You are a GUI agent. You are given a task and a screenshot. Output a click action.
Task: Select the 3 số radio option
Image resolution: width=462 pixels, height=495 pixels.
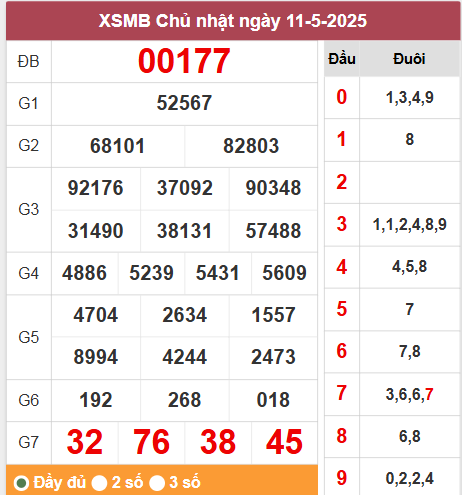coord(157,483)
